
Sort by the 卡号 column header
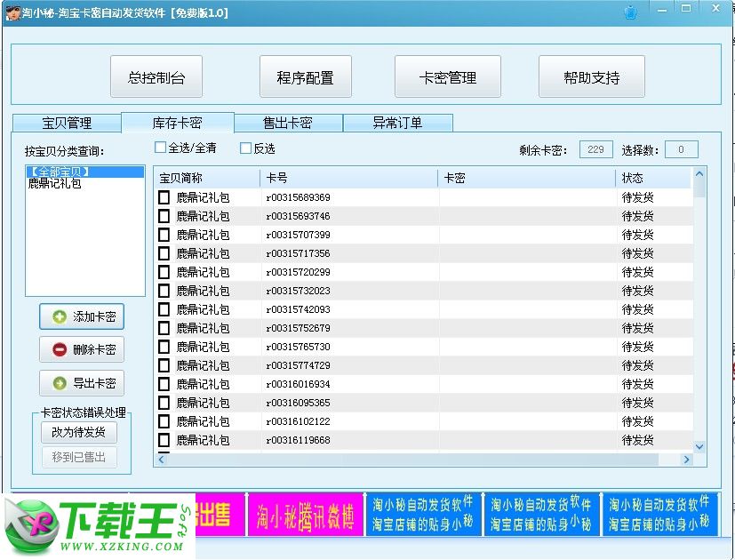coord(349,178)
